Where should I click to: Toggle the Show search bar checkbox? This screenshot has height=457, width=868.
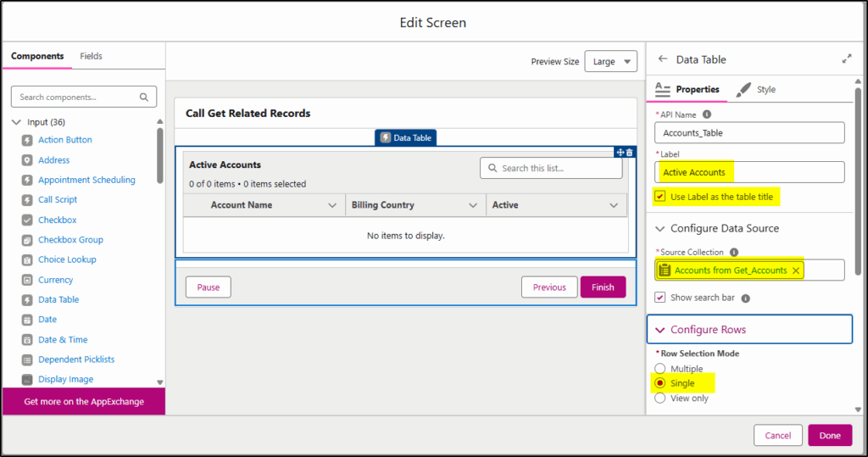pos(659,298)
